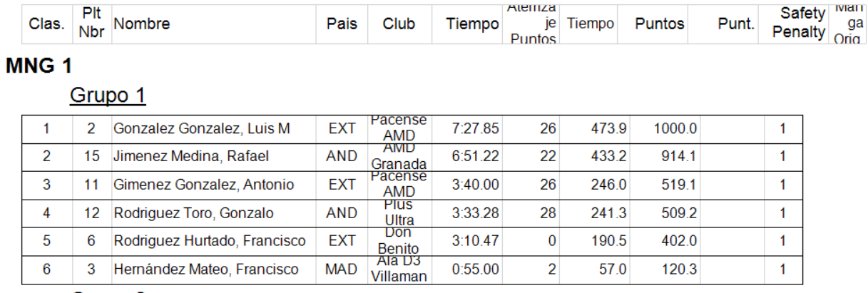Select the "Club" column header
Image resolution: width=868 pixels, height=293 pixels.
(399, 24)
